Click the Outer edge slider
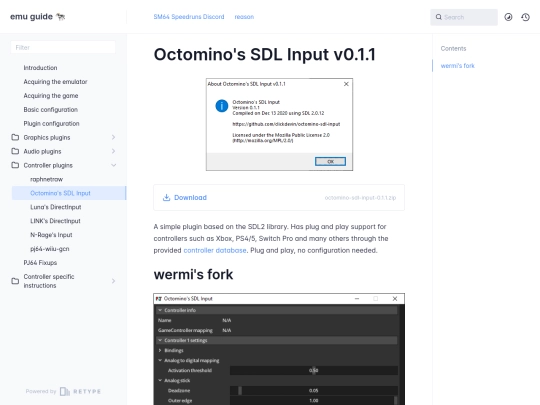The height and width of the screenshot is (405, 540). coord(314,401)
